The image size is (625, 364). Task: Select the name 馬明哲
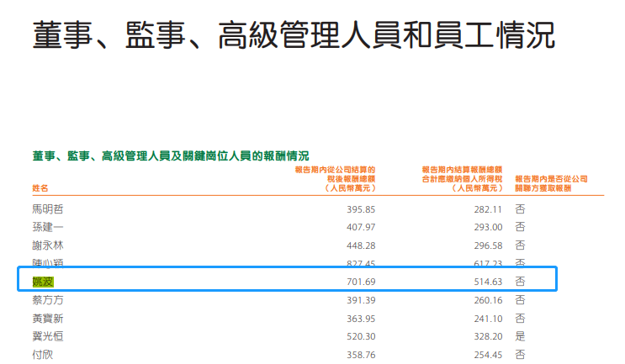(x=48, y=209)
